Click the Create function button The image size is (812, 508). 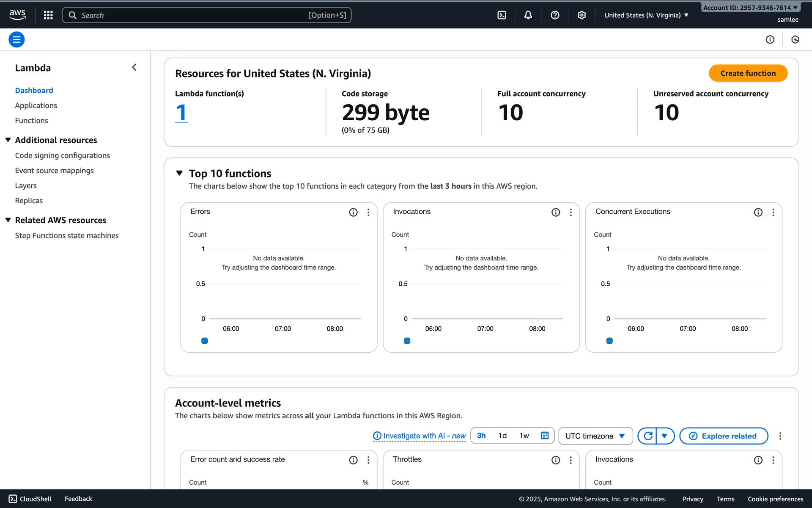pos(748,73)
